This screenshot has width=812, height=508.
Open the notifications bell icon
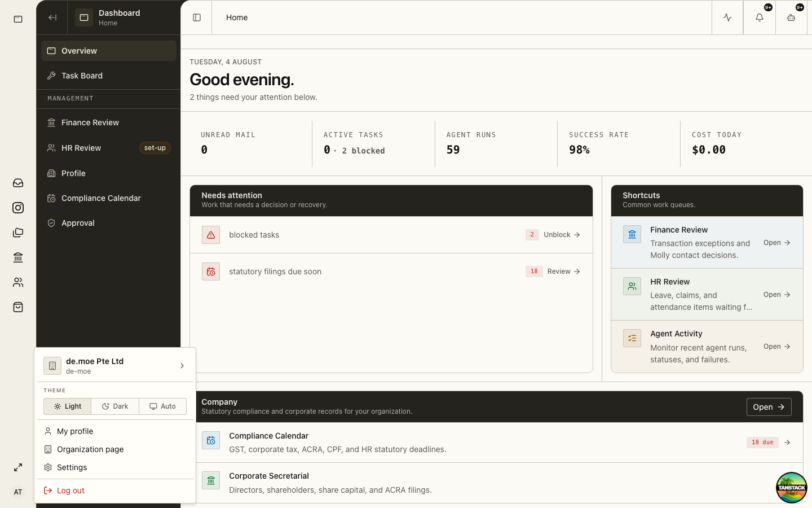(760, 17)
